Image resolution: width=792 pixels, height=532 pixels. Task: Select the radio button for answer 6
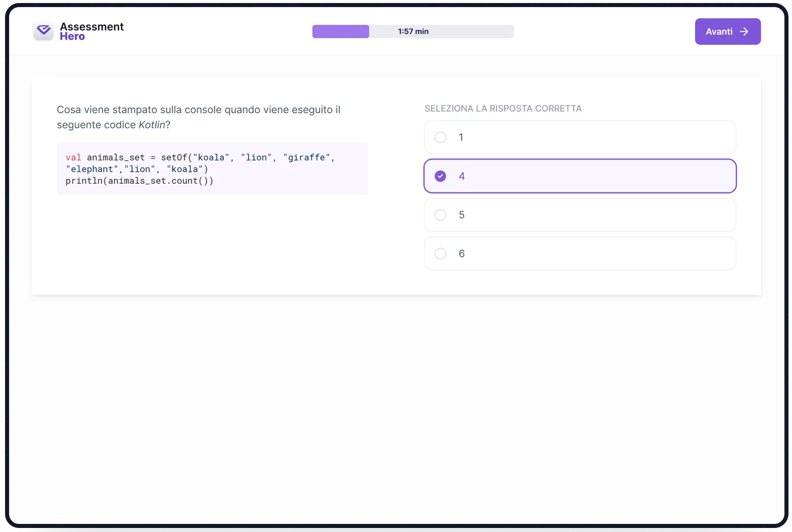click(x=440, y=253)
